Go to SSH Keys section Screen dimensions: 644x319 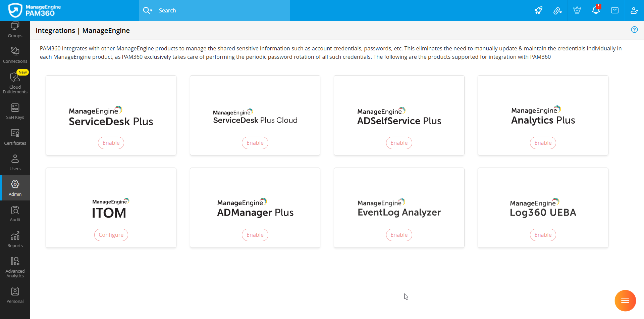click(x=15, y=111)
